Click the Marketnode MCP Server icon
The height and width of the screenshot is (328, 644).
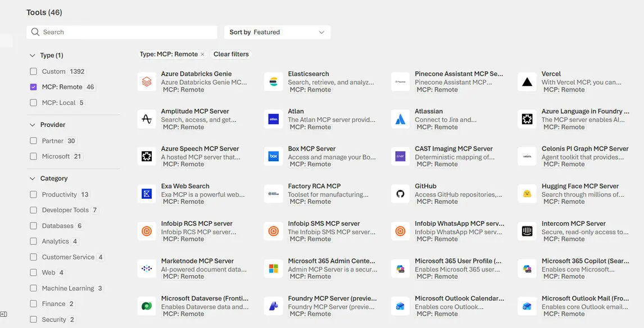pyautogui.click(x=147, y=268)
